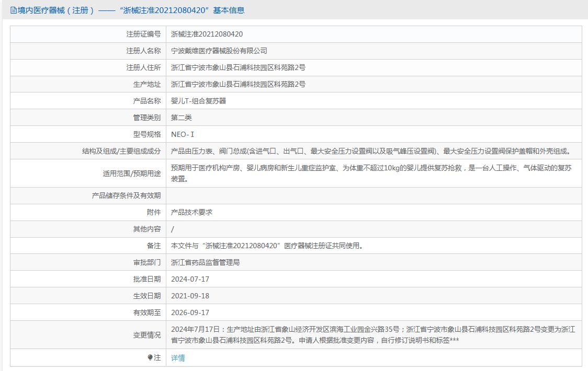Viewport: 588px width, 371px height.
Task: Click the 生产地址 label
Action: point(147,84)
